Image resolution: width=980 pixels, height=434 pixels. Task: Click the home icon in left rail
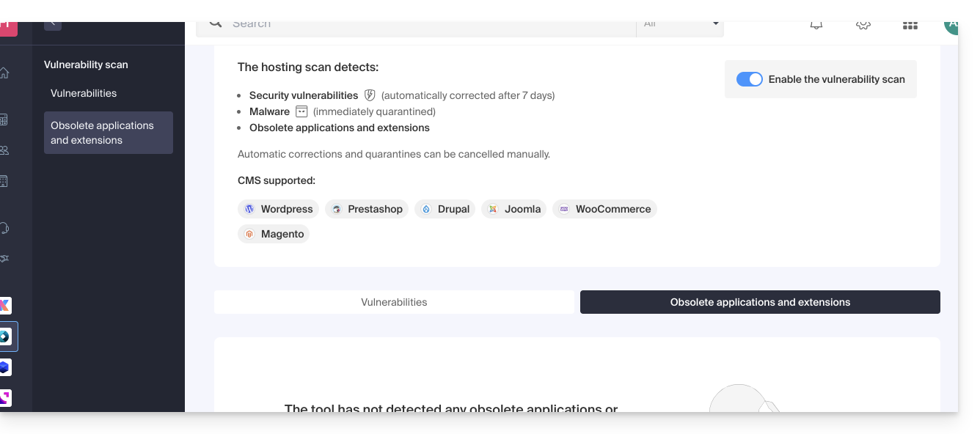(4, 73)
